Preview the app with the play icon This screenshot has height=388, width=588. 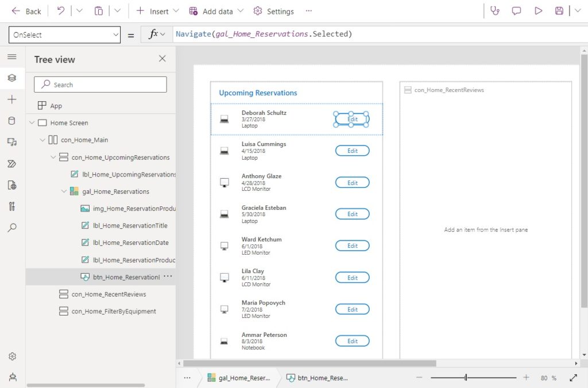pos(539,10)
